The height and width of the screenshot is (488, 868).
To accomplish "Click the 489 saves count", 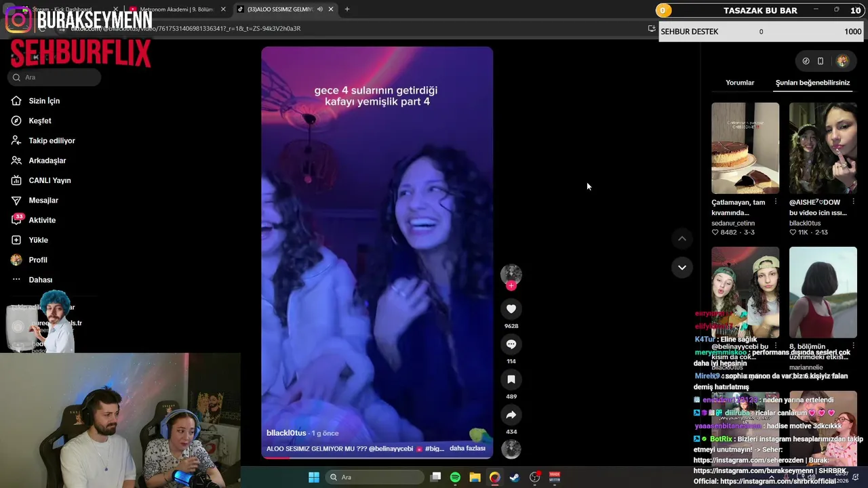I will 511,396.
